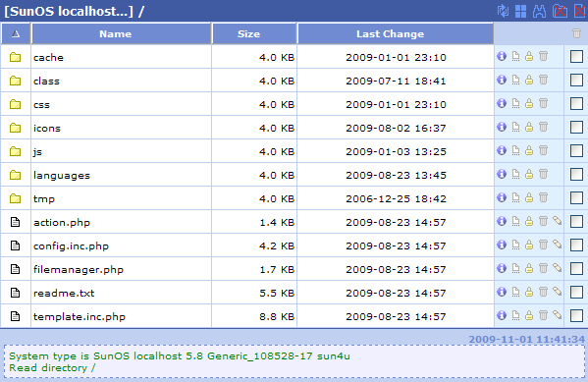Click the refresh arrows icon in title bar
The height and width of the screenshot is (382, 588).
click(503, 11)
